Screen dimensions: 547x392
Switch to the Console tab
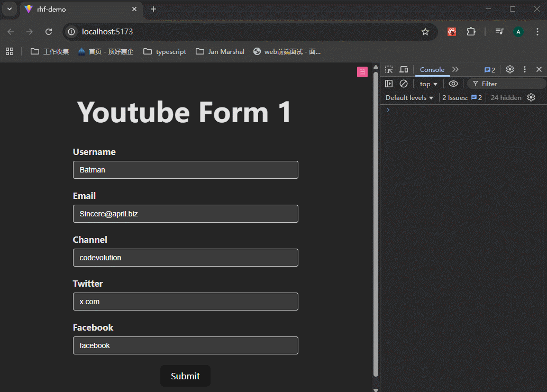tap(432, 70)
